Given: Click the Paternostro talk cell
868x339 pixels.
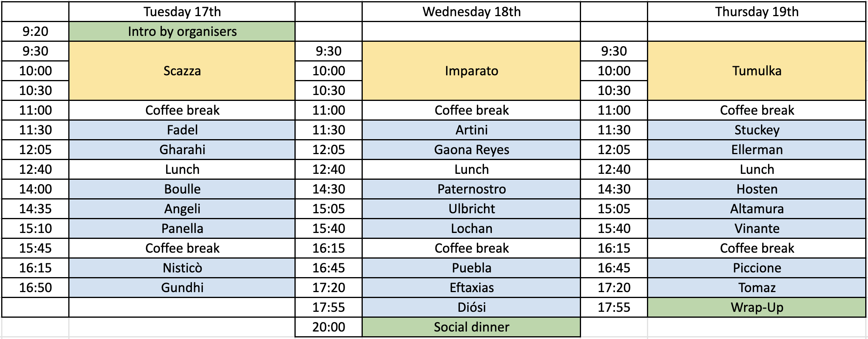Looking at the screenshot, I should click(x=471, y=189).
